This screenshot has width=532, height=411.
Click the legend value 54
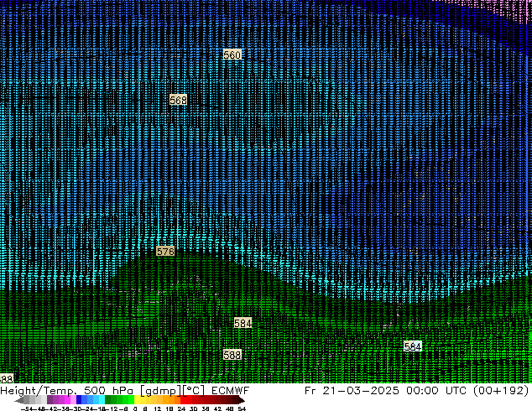(242, 409)
